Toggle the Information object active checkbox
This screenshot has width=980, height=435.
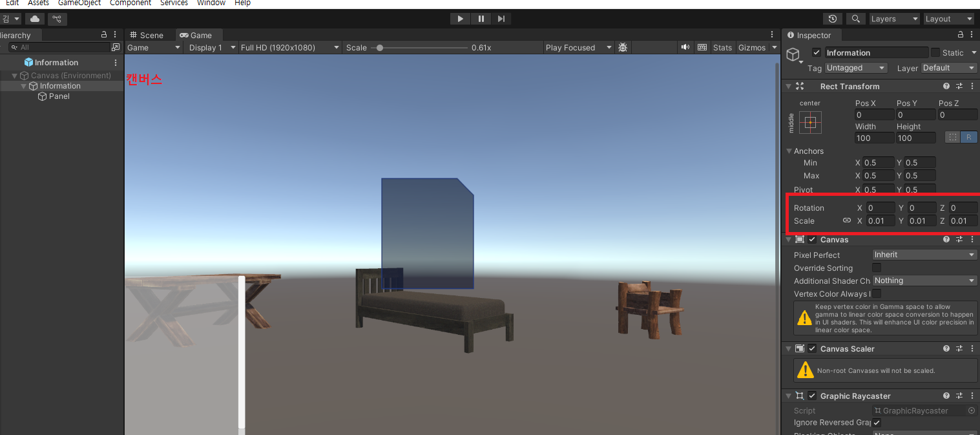(x=817, y=52)
